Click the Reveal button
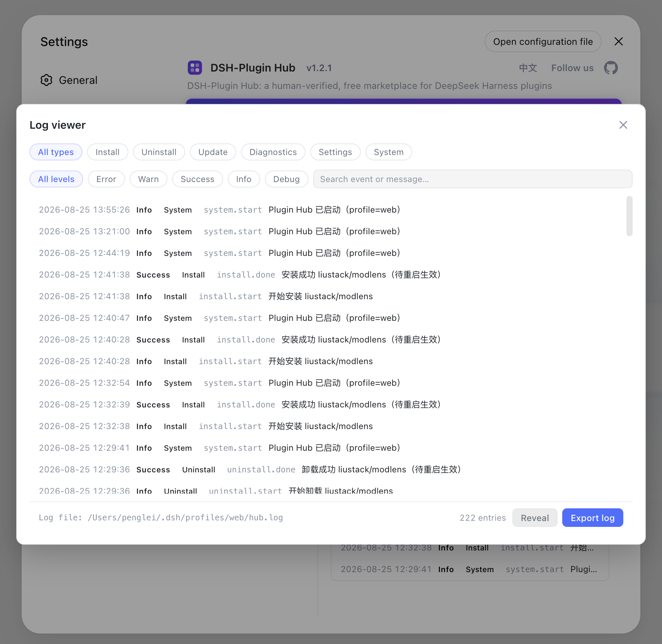Screen dimensions: 662x644 [535, 518]
